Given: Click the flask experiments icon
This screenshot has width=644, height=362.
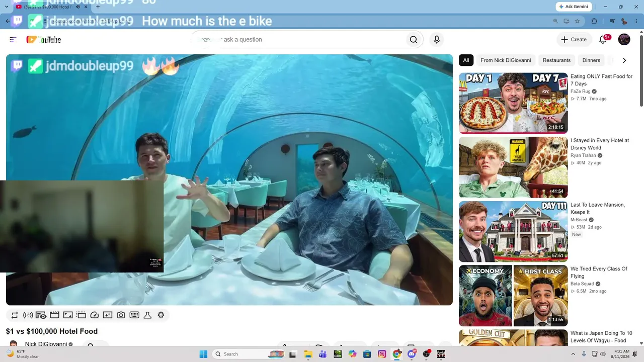Looking at the screenshot, I should 147,315.
